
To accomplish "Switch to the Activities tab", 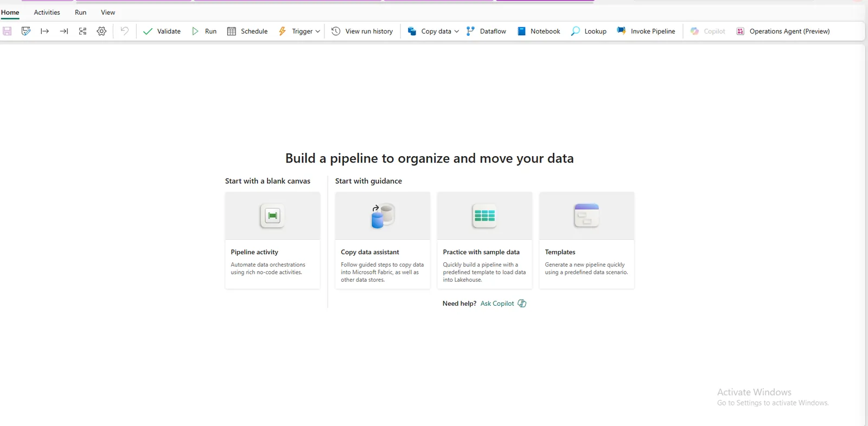I will [x=47, y=12].
